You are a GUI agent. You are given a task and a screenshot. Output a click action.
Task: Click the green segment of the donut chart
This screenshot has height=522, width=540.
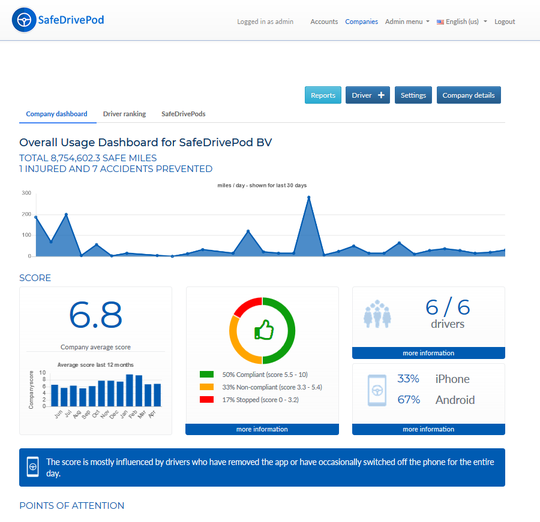pyautogui.click(x=291, y=331)
